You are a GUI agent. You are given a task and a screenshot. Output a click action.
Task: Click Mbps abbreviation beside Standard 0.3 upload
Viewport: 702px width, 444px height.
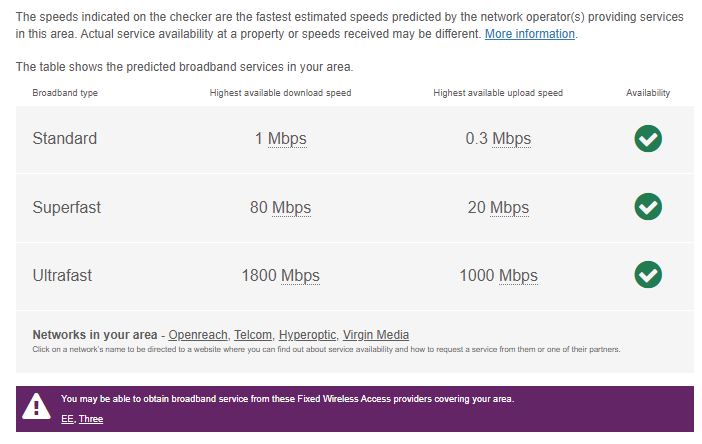point(511,139)
